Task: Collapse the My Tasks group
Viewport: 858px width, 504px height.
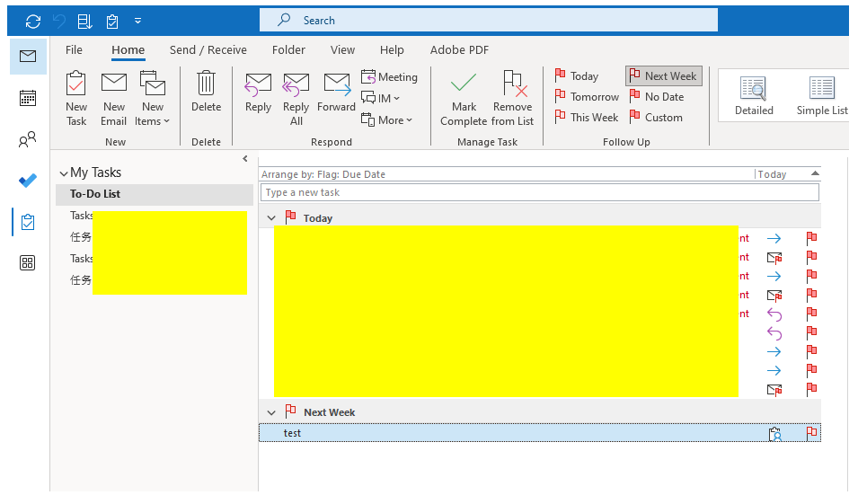Action: pyautogui.click(x=64, y=173)
